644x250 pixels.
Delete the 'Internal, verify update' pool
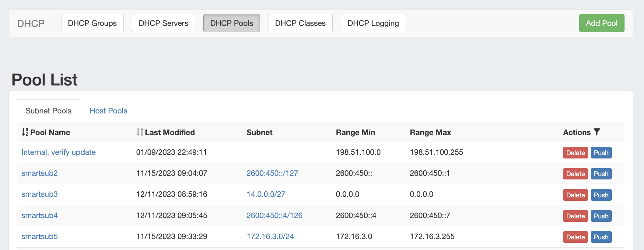click(x=575, y=153)
